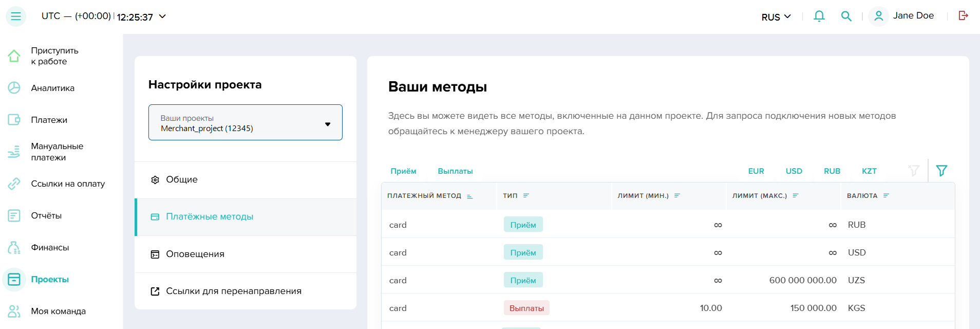The height and width of the screenshot is (329, 980).
Task: Switch to the Оповещения settings tab
Action: 195,254
